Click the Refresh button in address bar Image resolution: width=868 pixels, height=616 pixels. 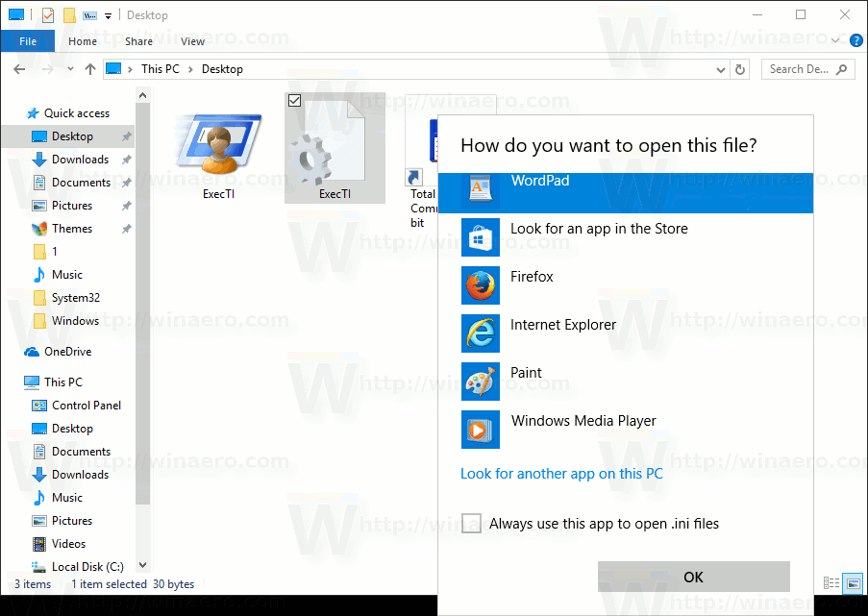point(739,69)
